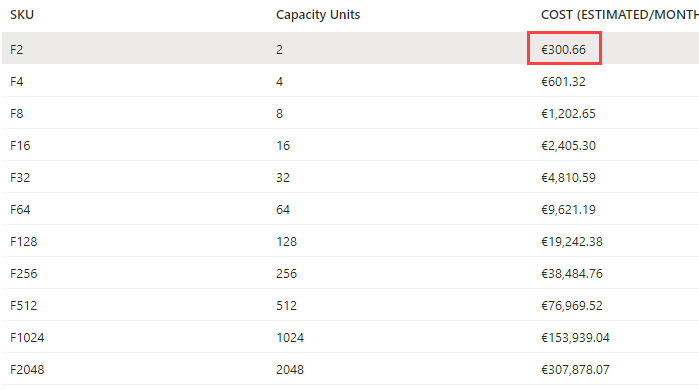
Task: Click capacity units value 64
Action: coord(283,210)
